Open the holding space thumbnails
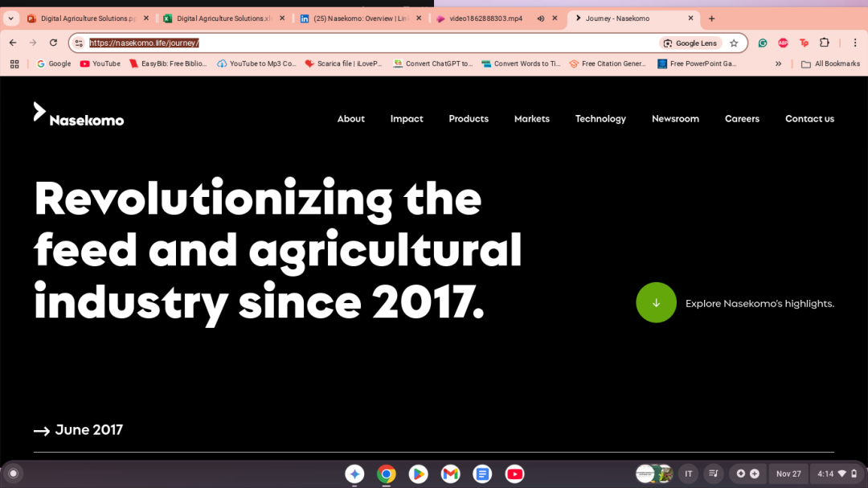 pos(653,474)
